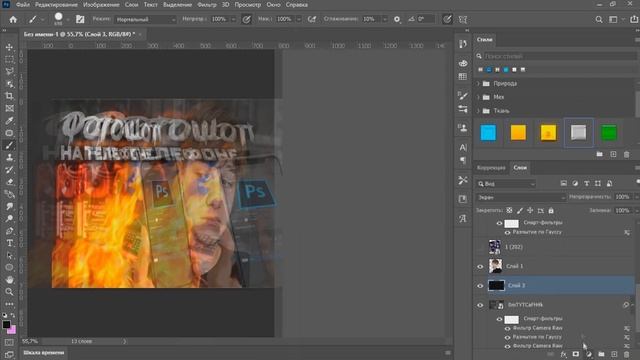Toggle pressure for size button

(447, 19)
